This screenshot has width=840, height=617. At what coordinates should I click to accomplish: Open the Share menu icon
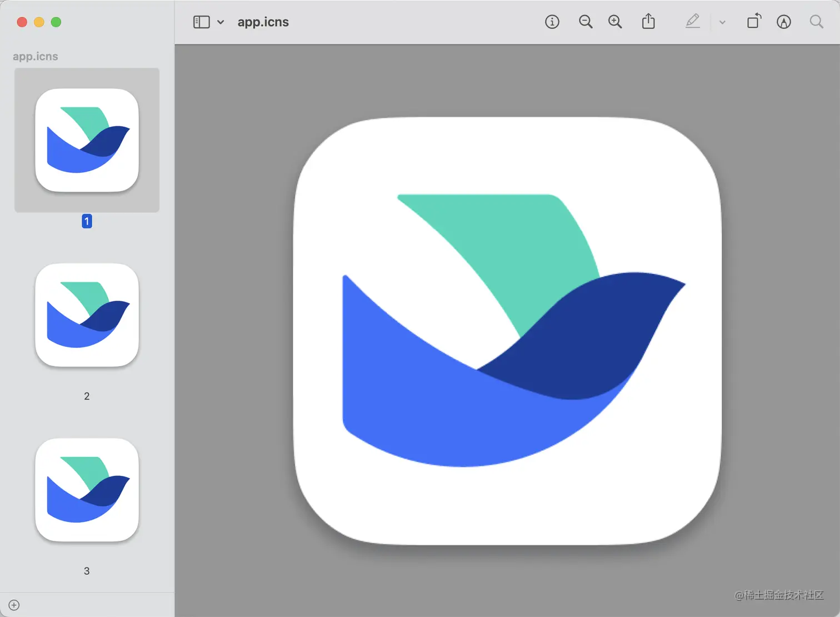coord(648,22)
